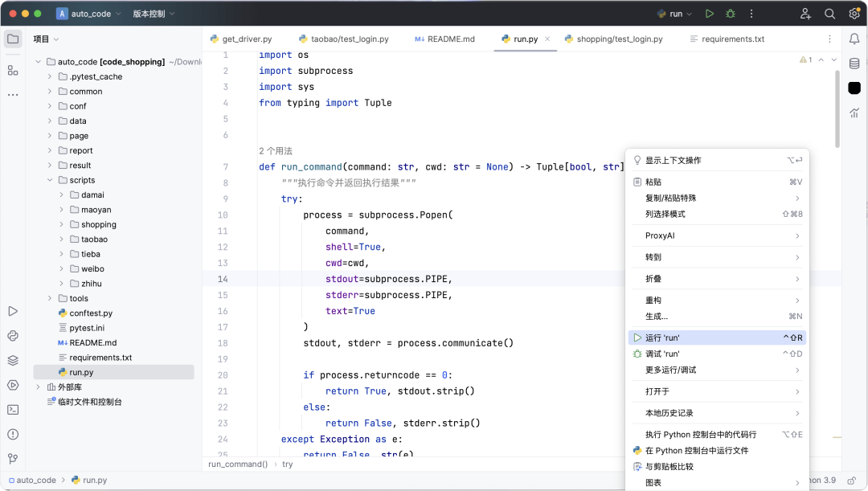868x491 pixels.
Task: Open the Git version control tool window
Action: pos(13,459)
